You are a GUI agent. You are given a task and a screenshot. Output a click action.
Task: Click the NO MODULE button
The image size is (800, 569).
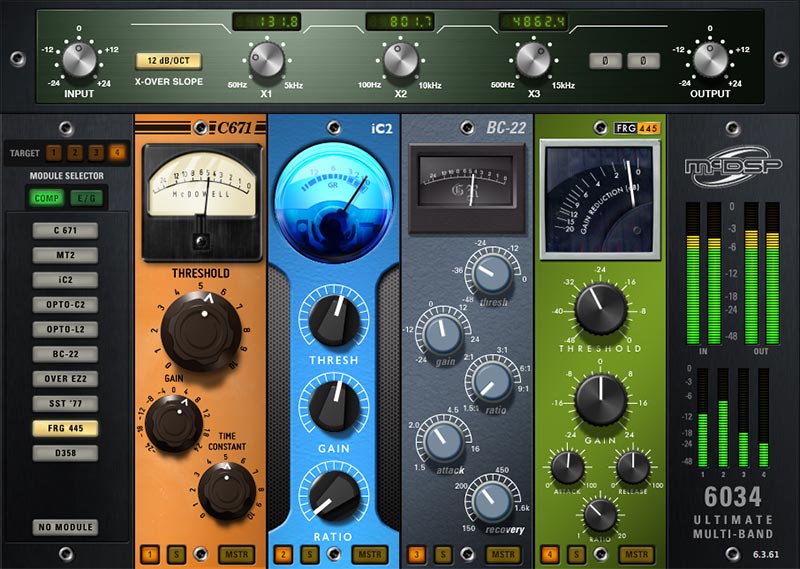pyautogui.click(x=65, y=527)
